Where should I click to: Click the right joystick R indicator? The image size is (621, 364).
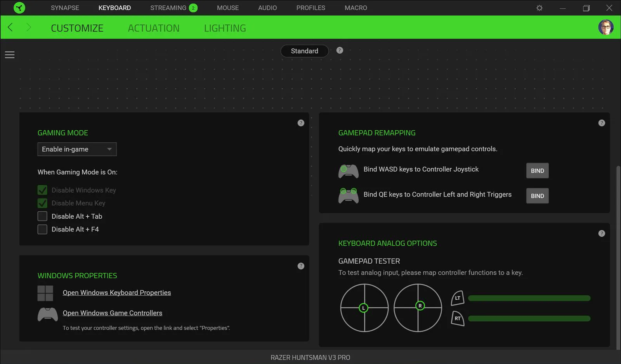tap(420, 306)
